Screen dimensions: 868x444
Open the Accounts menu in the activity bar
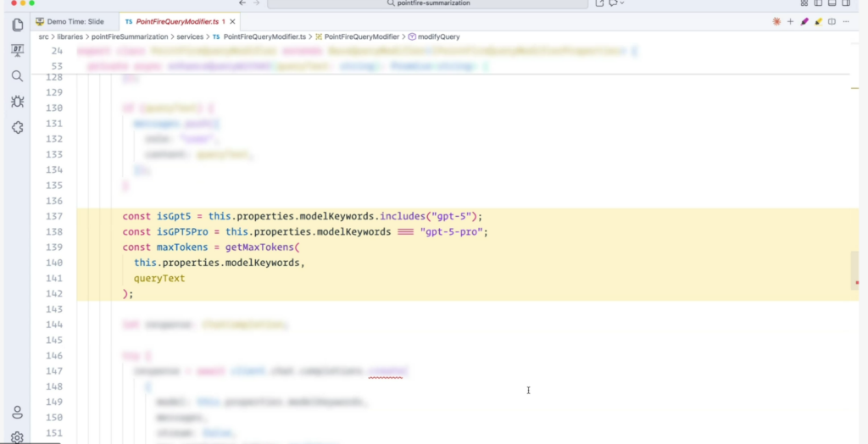tap(17, 413)
